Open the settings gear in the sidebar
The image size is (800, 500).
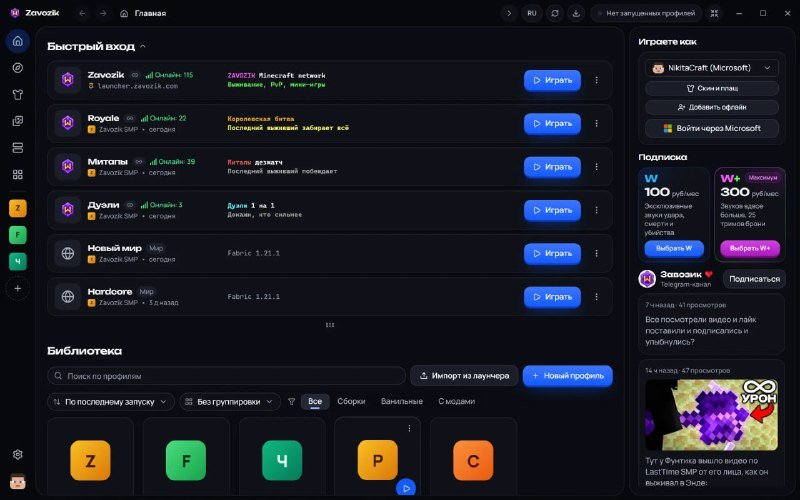tap(18, 454)
